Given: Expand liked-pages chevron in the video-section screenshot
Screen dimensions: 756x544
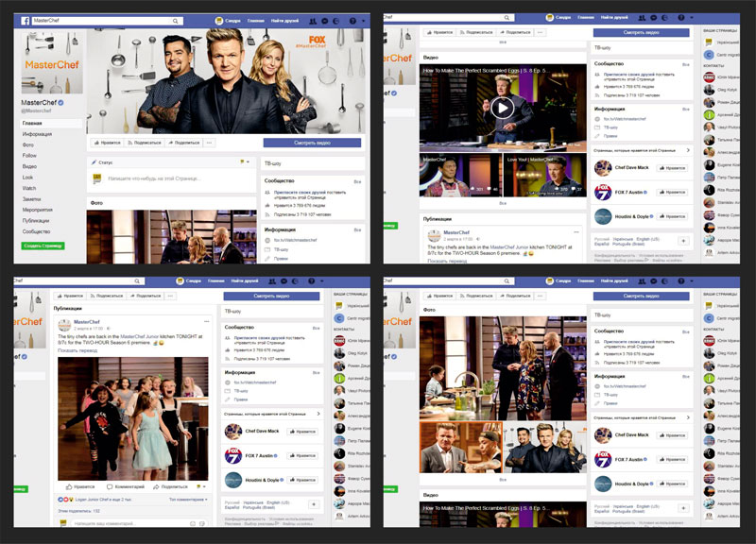Looking at the screenshot, I should click(x=688, y=150).
